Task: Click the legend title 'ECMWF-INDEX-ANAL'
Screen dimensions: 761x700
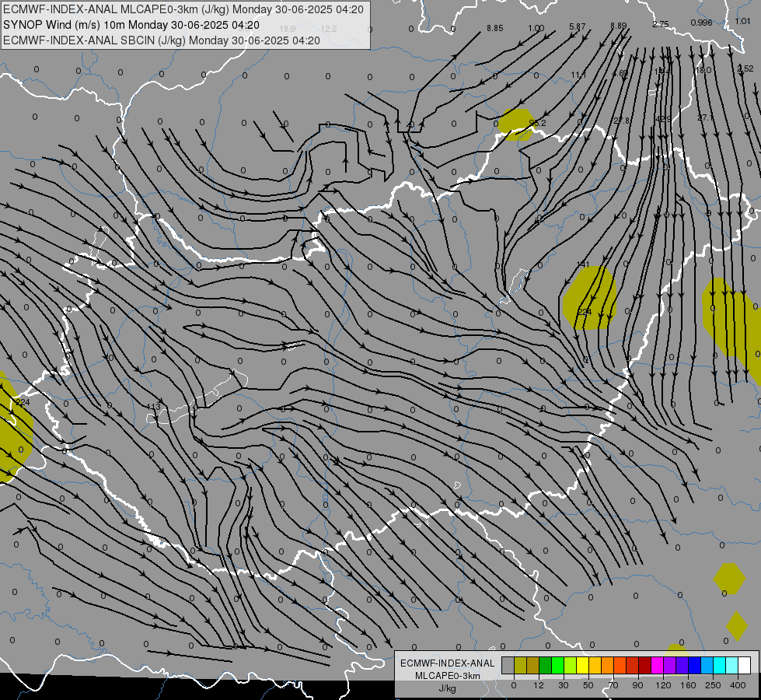Action: click(447, 663)
